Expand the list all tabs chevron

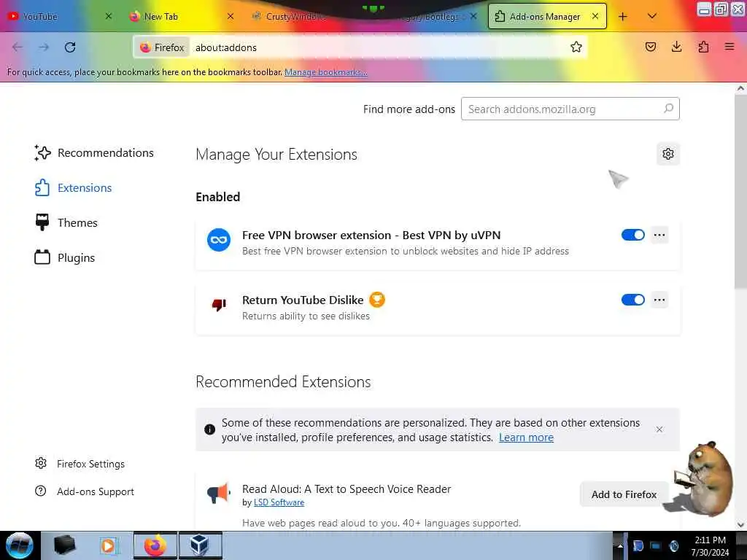pyautogui.click(x=652, y=16)
